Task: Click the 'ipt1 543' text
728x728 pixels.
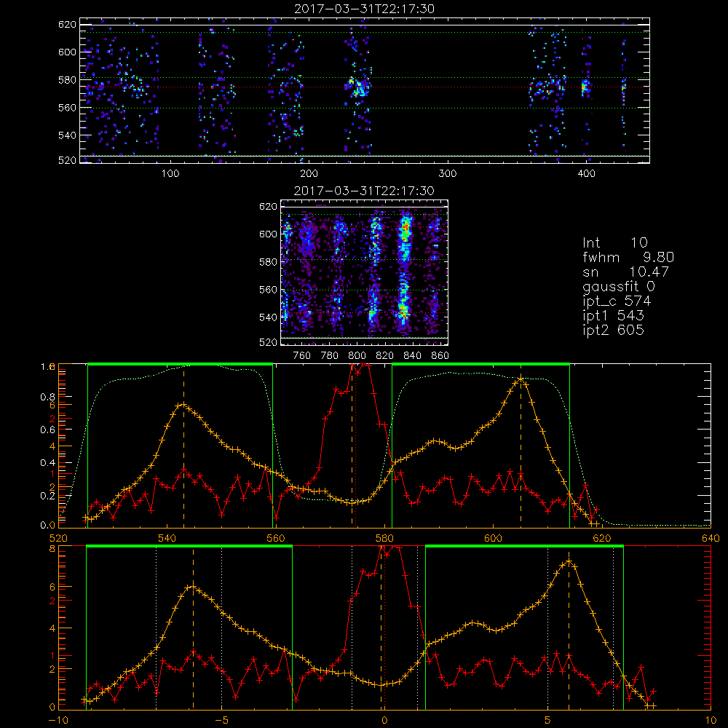Action: pyautogui.click(x=613, y=316)
